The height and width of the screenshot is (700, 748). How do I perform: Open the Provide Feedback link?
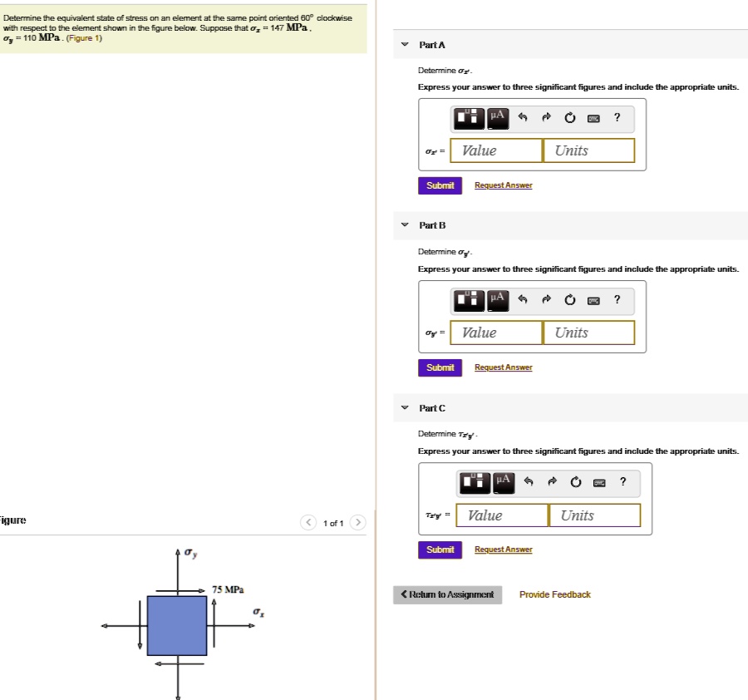pos(554,594)
